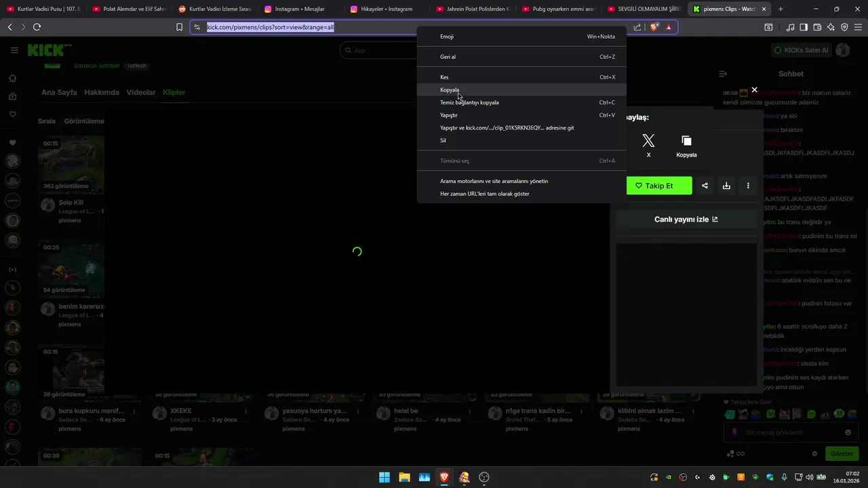Click Brave icon in taskbar
Screen dimensions: 868x488
[444, 477]
